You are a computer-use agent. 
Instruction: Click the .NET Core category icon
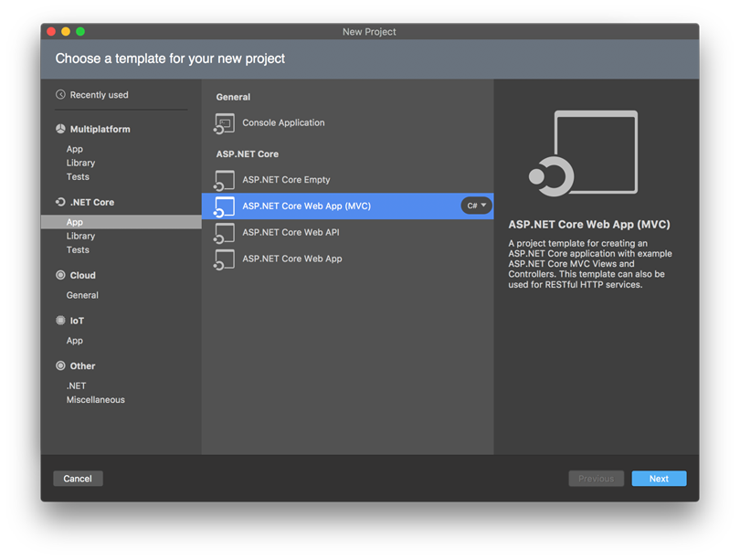pyautogui.click(x=60, y=202)
